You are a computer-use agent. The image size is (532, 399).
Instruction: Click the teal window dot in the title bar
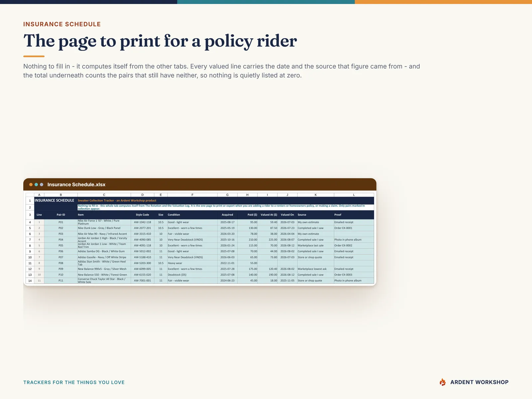point(36,185)
